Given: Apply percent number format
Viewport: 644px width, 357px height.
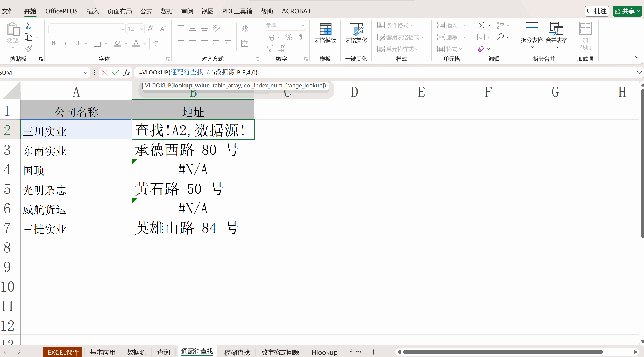Looking at the screenshot, I should pos(289,37).
